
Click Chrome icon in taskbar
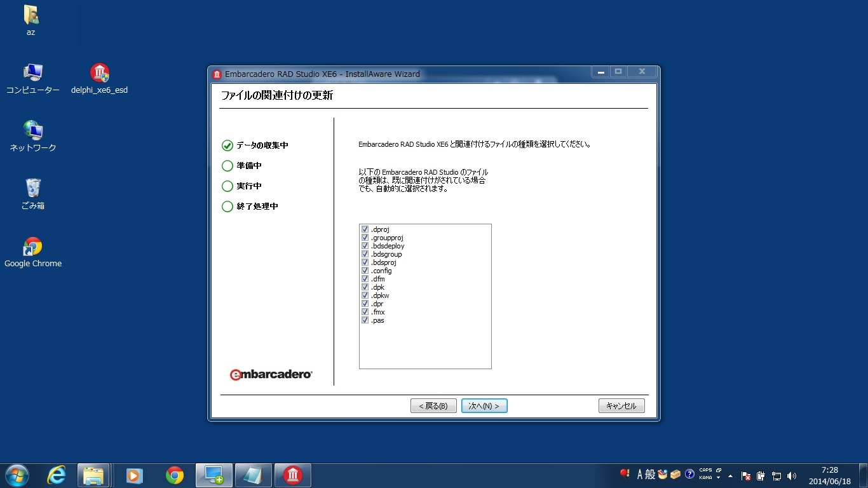tap(174, 475)
